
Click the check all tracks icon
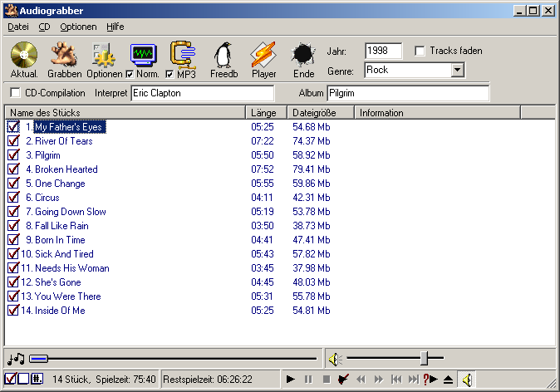10,379
